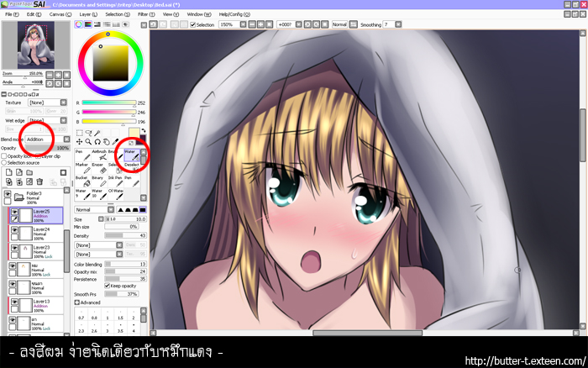Hide Layer13 with its eye icon
This screenshot has width=588, height=368.
point(14,302)
